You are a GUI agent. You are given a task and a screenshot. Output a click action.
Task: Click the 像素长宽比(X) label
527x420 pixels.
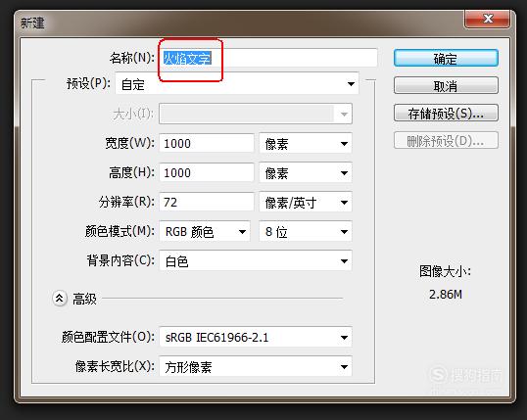[115, 366]
